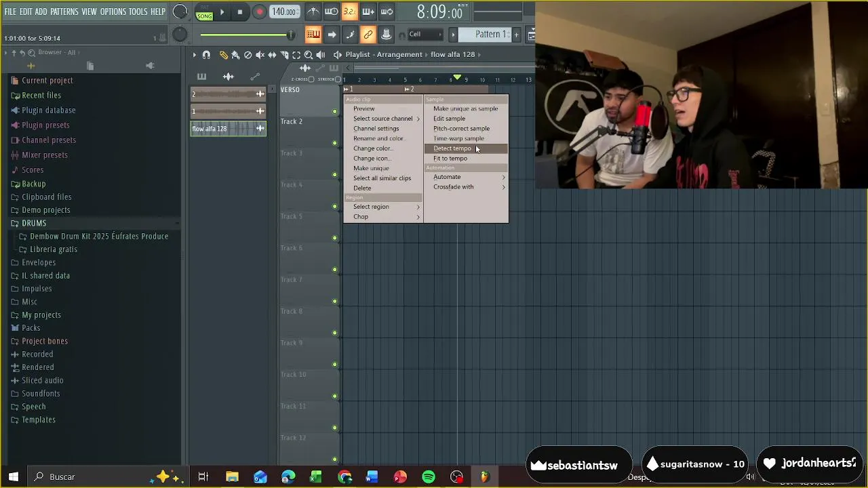
Task: Mute Track 2 with its green light
Action: [x=334, y=143]
